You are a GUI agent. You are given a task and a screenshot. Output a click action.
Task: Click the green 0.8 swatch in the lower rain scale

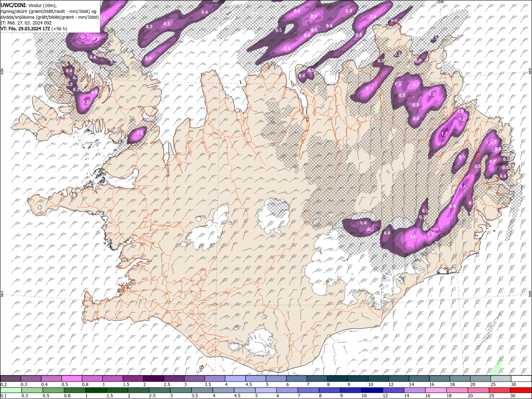pyautogui.click(x=74, y=390)
